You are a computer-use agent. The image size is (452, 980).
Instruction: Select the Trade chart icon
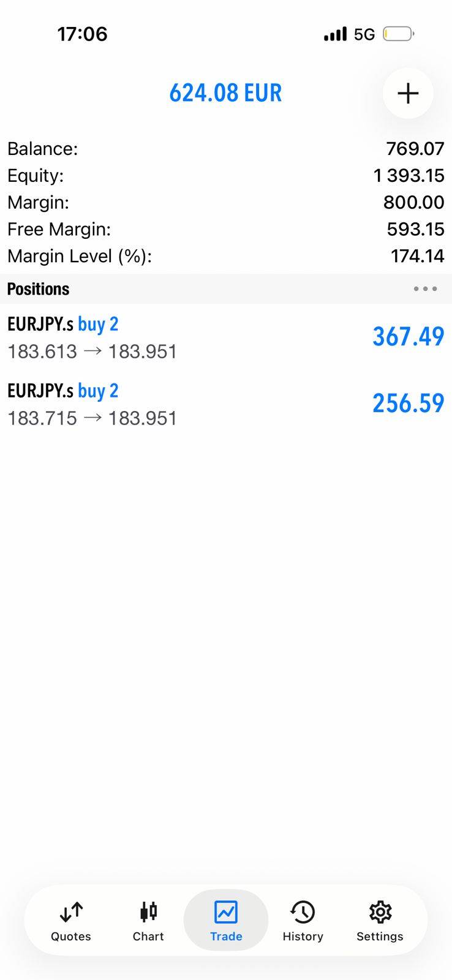tap(225, 912)
